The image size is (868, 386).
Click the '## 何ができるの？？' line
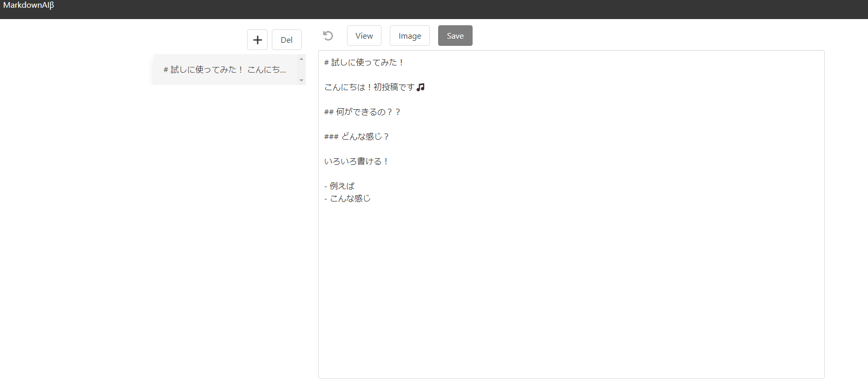pyautogui.click(x=362, y=112)
